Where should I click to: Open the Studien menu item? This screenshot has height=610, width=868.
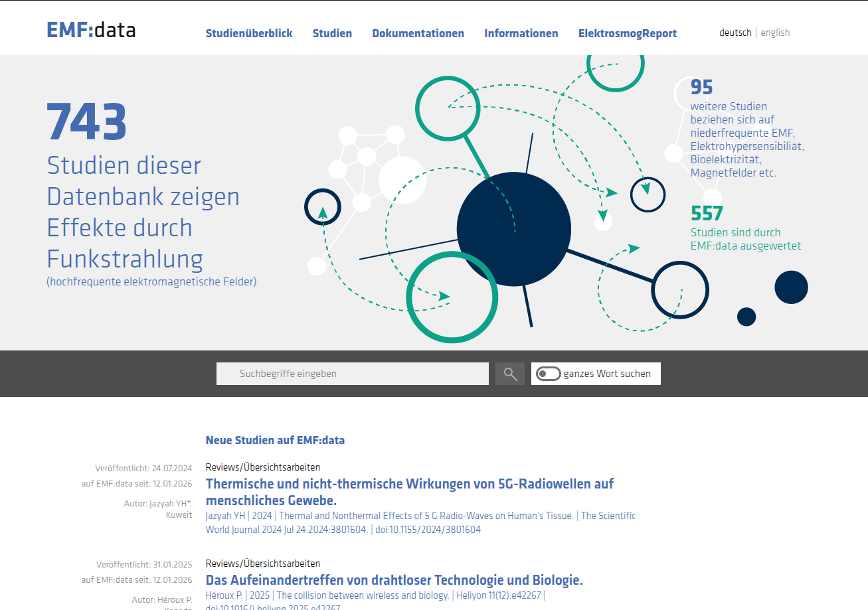332,33
